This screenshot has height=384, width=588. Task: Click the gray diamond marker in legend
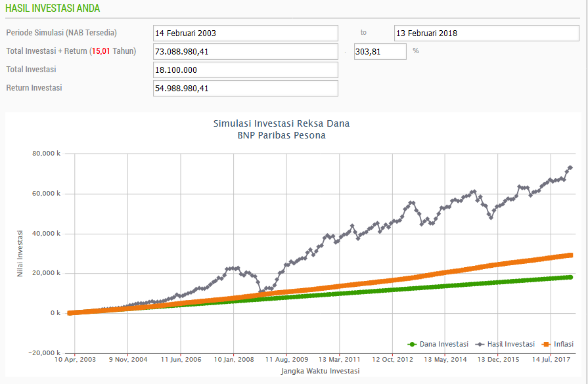tap(479, 344)
